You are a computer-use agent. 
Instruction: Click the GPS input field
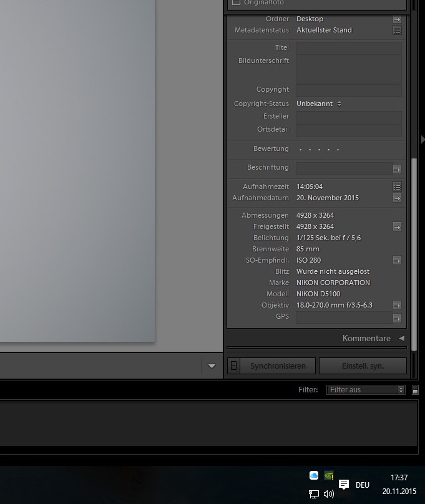pyautogui.click(x=344, y=317)
